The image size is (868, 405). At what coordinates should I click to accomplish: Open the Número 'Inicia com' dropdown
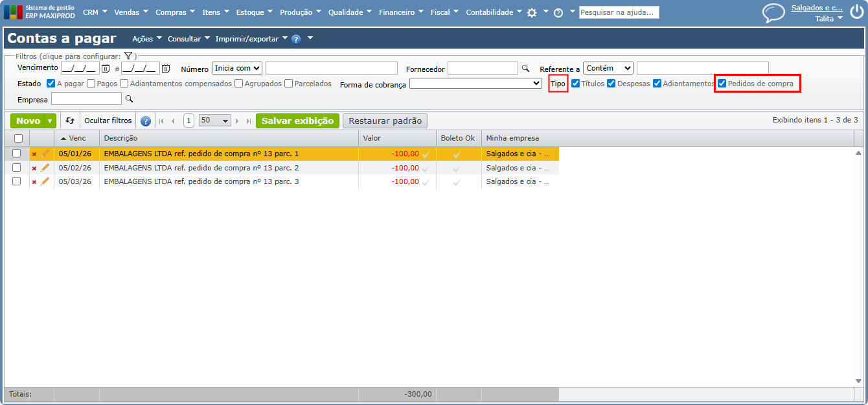pos(237,68)
